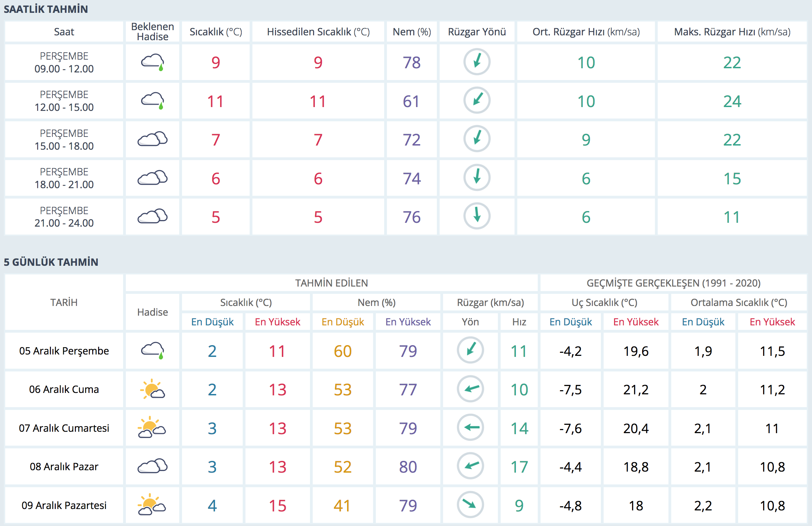The height and width of the screenshot is (526, 812).
Task: Click the Maks. Rüzgar Hızı column header
Action: 732,32
